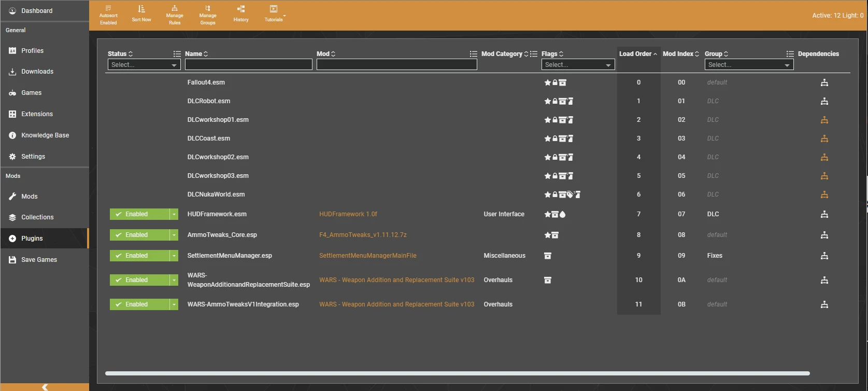Click the Name filter input field
This screenshot has width=868, height=391.
click(x=249, y=65)
